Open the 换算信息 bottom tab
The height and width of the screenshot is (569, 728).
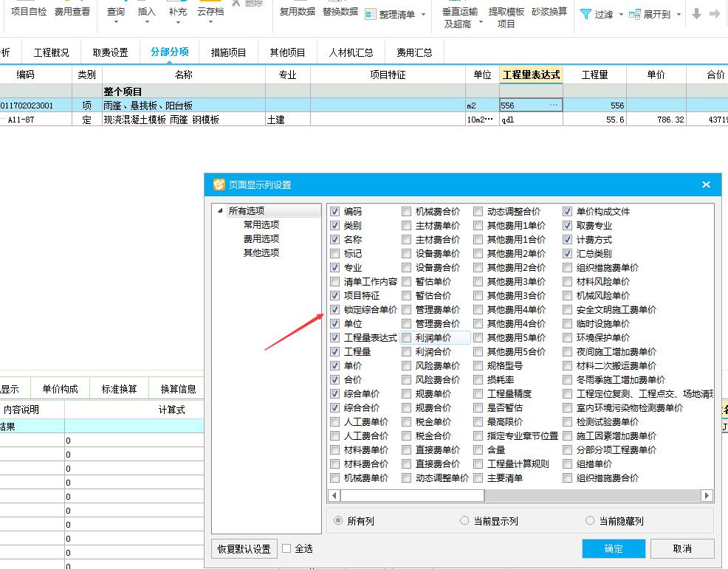point(178,389)
